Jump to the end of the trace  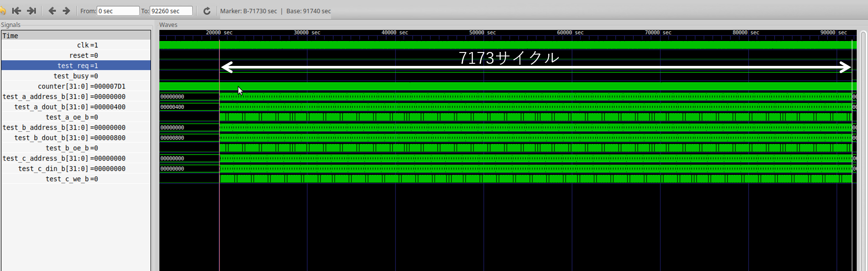click(x=31, y=11)
